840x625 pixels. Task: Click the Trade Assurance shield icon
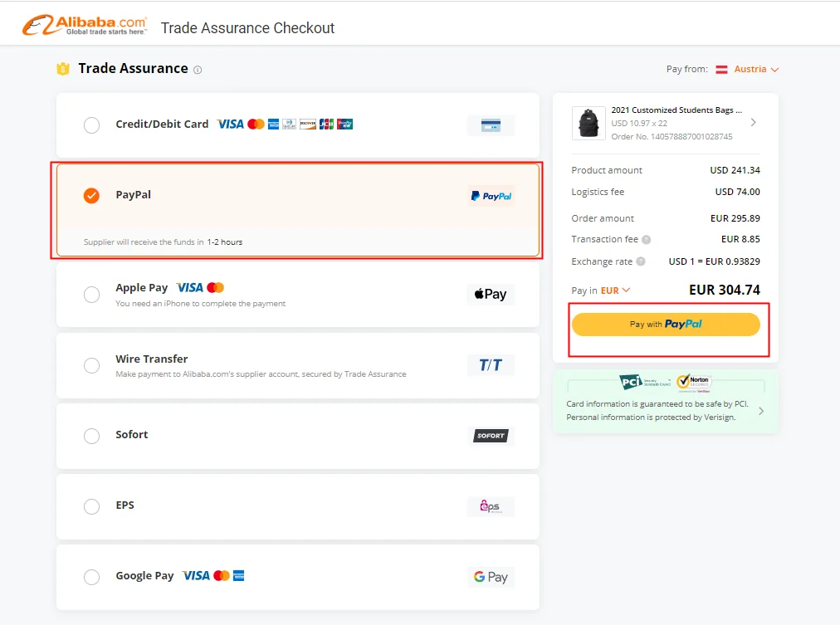63,69
